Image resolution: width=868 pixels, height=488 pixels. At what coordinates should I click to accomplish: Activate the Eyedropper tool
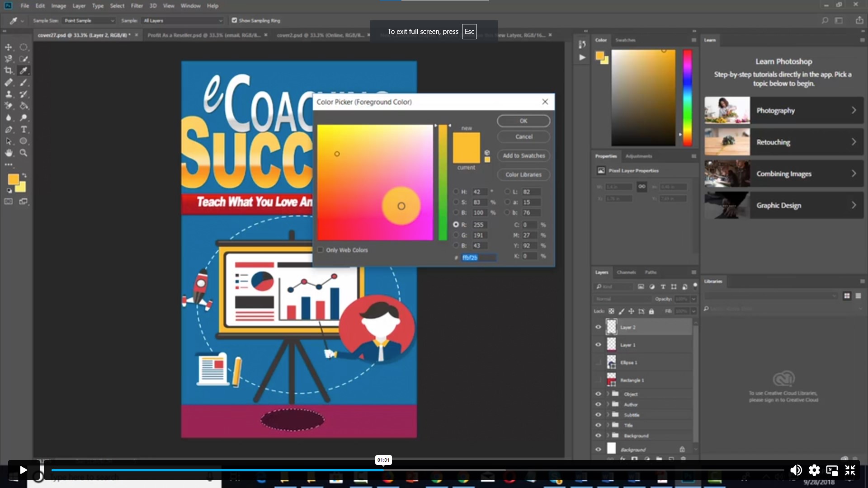pyautogui.click(x=24, y=70)
